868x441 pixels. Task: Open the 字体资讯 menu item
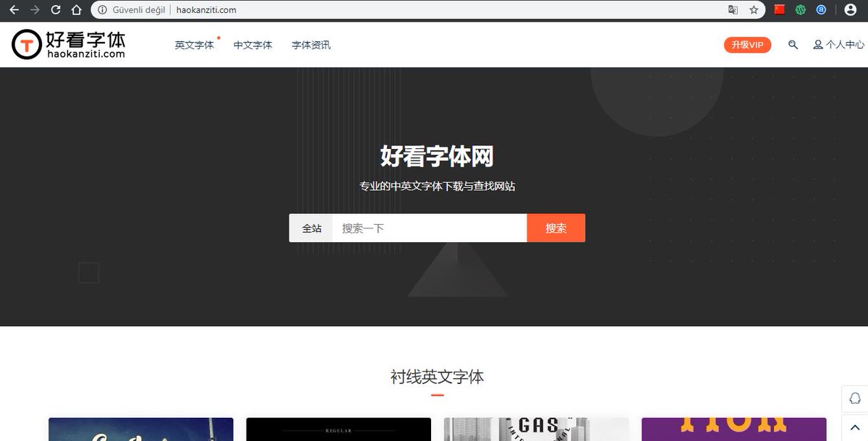point(311,45)
